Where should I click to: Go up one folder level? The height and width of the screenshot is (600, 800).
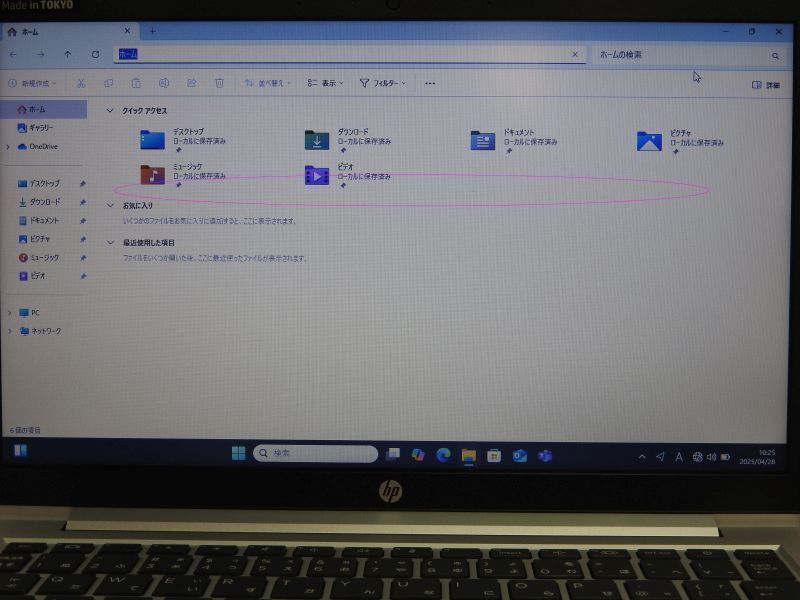68,54
